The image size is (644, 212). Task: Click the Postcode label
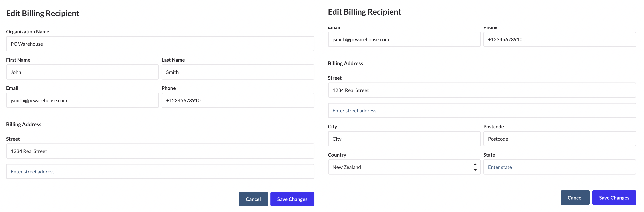click(493, 126)
